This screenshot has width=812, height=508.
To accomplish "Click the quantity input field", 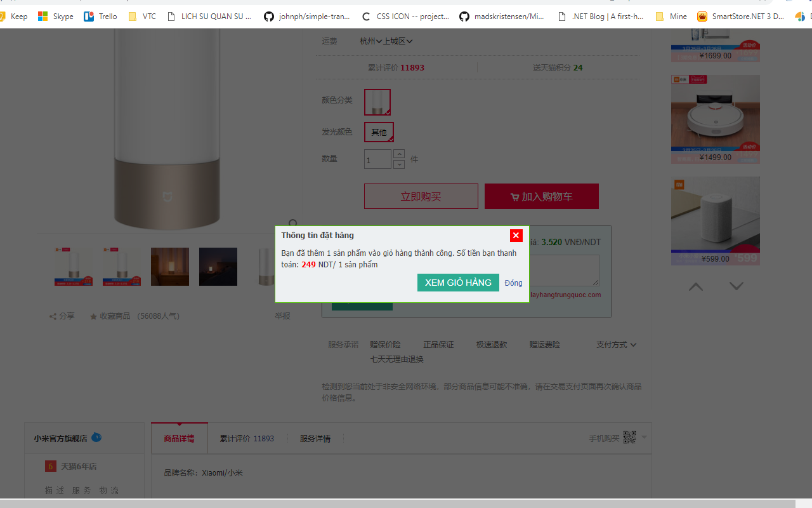I will tap(377, 159).
